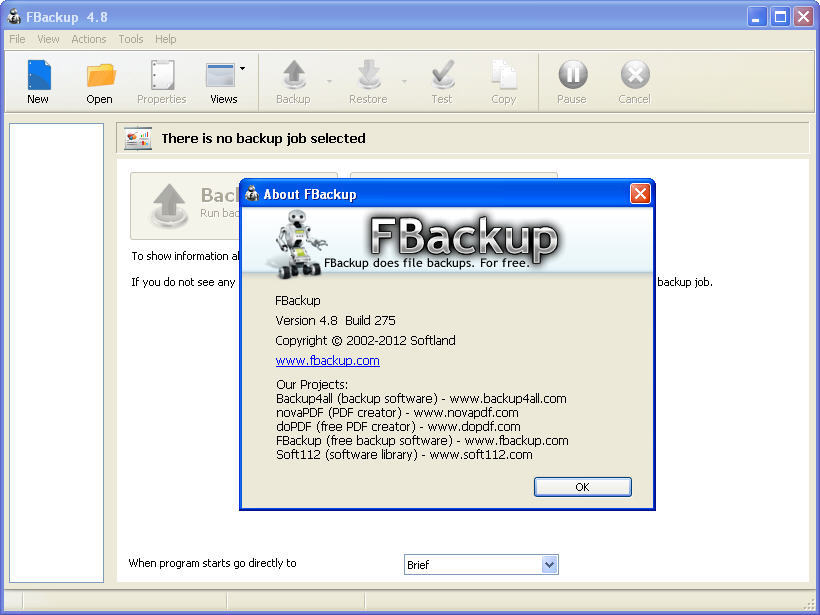This screenshot has width=820, height=615.
Task: Click the Views toolbar icon
Action: click(x=220, y=75)
